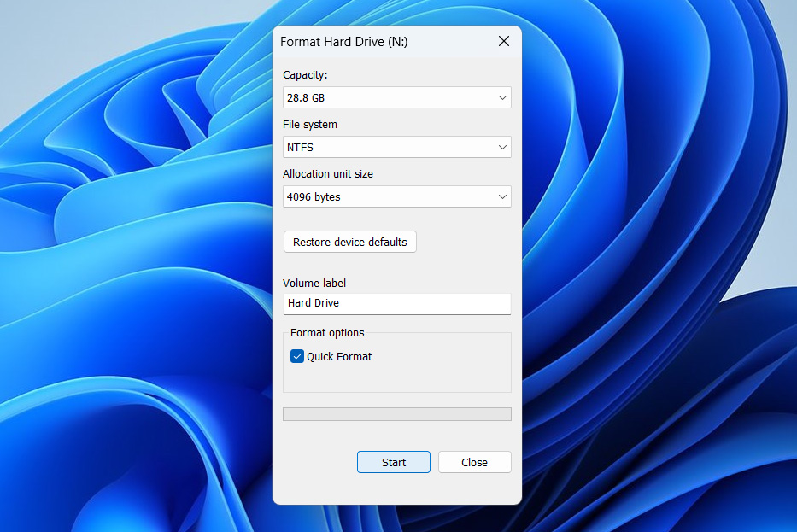Click the Capacity: label

click(305, 75)
